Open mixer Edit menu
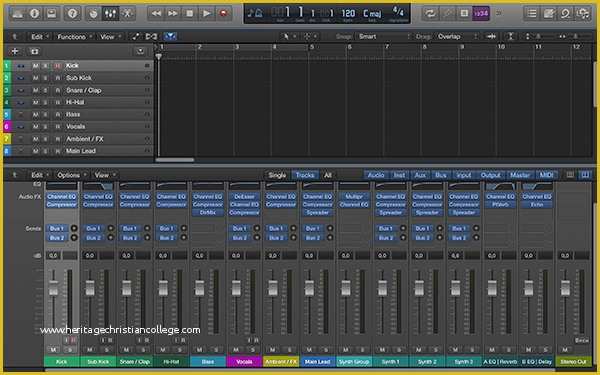Image resolution: width=600 pixels, height=375 pixels. click(39, 175)
